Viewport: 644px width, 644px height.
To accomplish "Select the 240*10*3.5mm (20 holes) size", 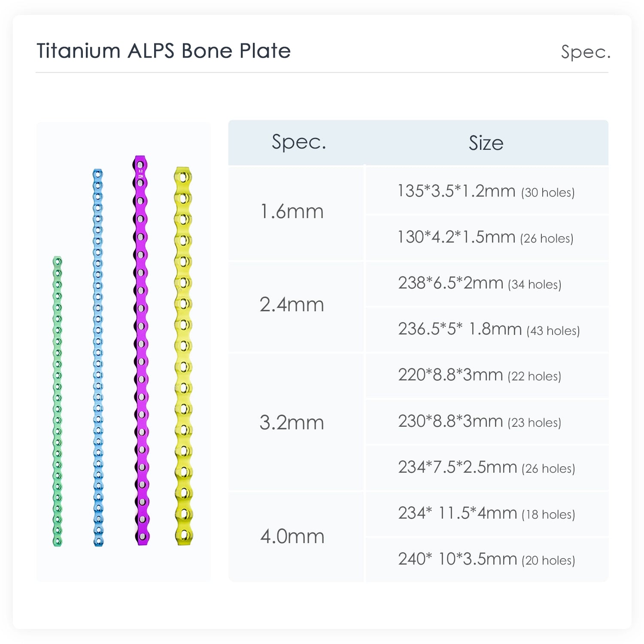I will click(x=486, y=559).
